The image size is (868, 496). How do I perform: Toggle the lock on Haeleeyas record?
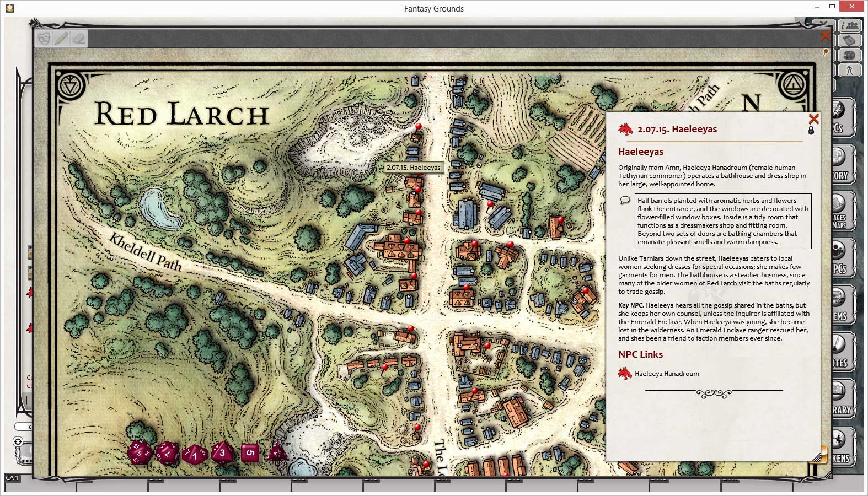811,131
